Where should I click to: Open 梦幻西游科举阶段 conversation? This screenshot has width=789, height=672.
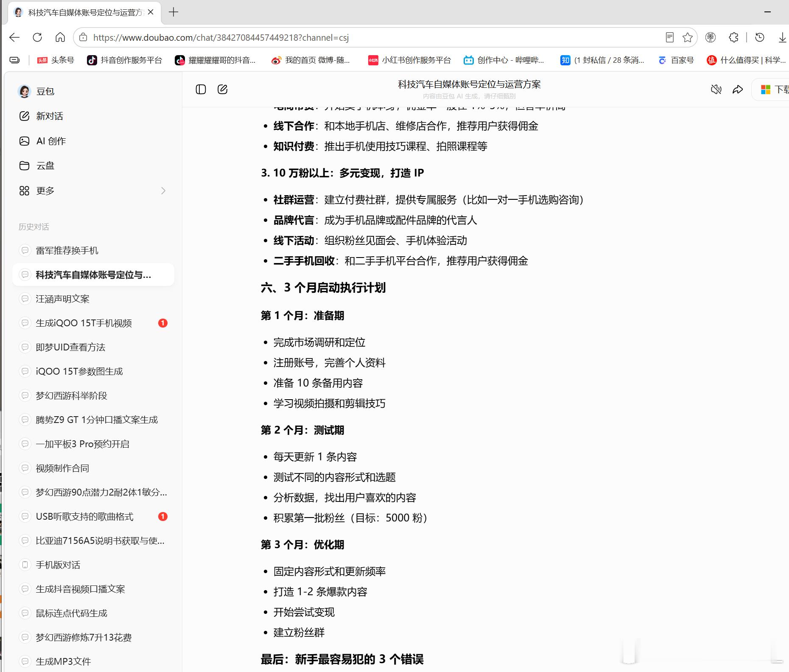(x=93, y=395)
